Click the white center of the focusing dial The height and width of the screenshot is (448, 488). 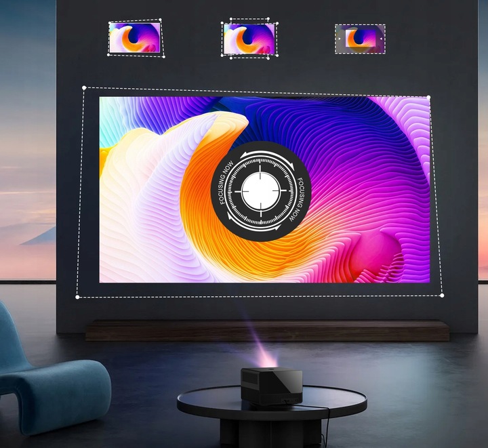[x=261, y=191]
